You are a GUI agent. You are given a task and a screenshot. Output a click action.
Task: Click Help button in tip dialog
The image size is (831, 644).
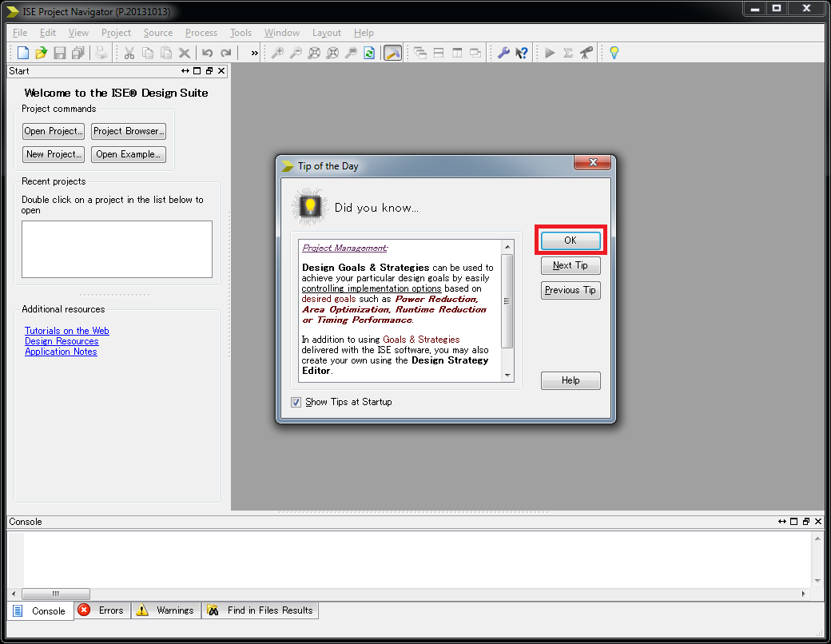(x=571, y=380)
